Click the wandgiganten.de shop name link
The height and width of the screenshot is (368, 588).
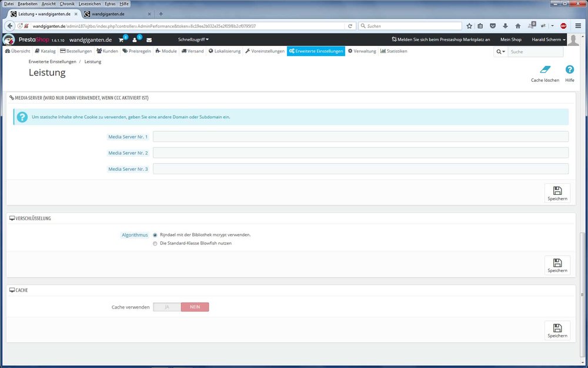tap(91, 40)
